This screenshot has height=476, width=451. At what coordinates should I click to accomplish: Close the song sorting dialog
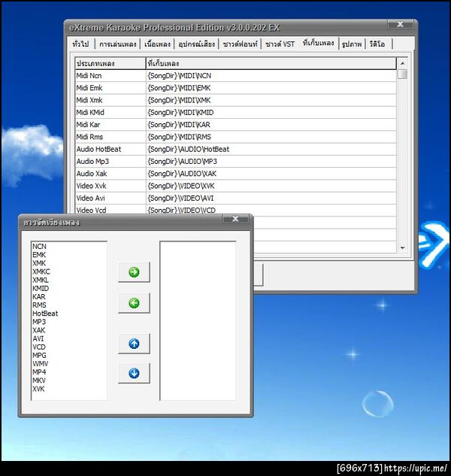pyautogui.click(x=235, y=219)
